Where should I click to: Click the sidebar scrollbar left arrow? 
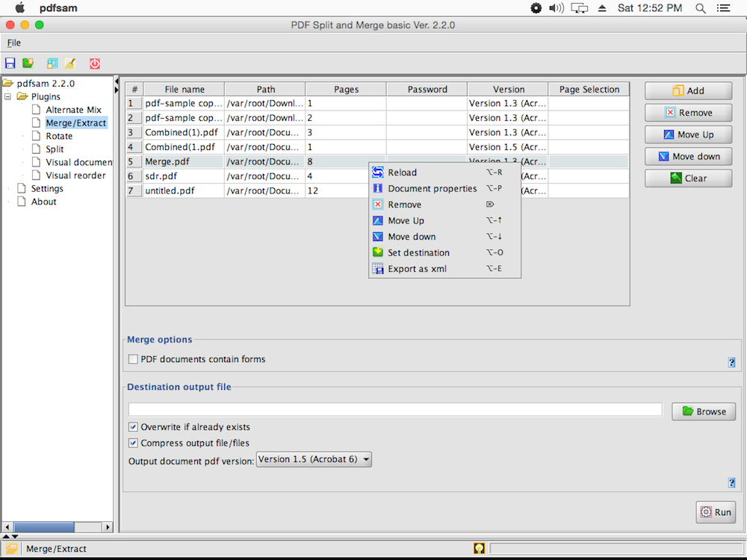(x=7, y=527)
